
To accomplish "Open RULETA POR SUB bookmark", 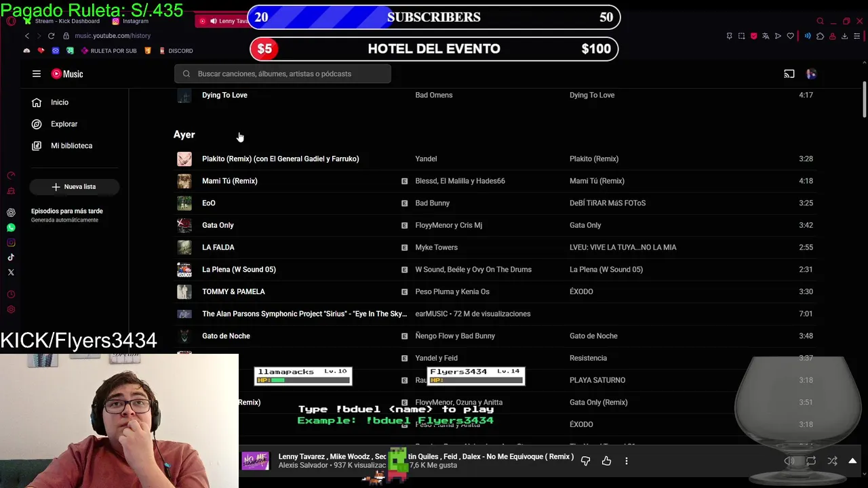I will tap(108, 51).
